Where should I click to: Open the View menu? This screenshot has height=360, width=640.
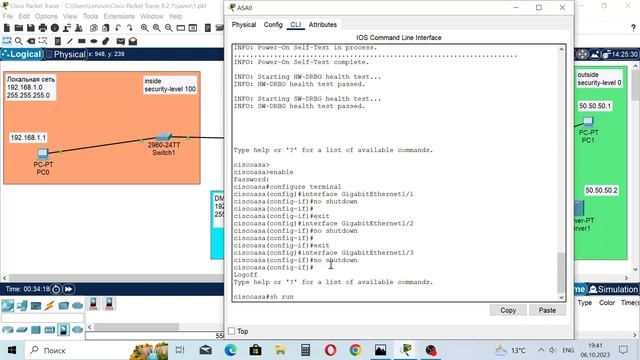click(70, 16)
